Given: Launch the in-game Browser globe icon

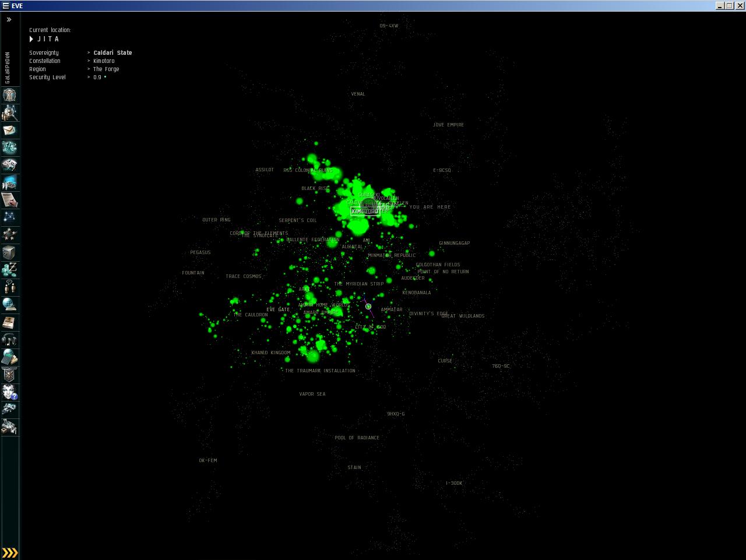Looking at the screenshot, I should (9, 305).
